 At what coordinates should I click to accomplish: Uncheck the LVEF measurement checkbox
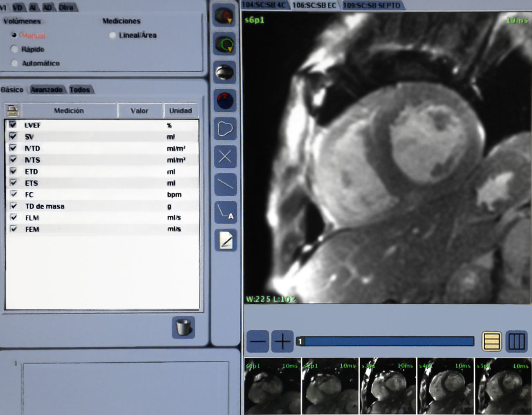click(13, 125)
